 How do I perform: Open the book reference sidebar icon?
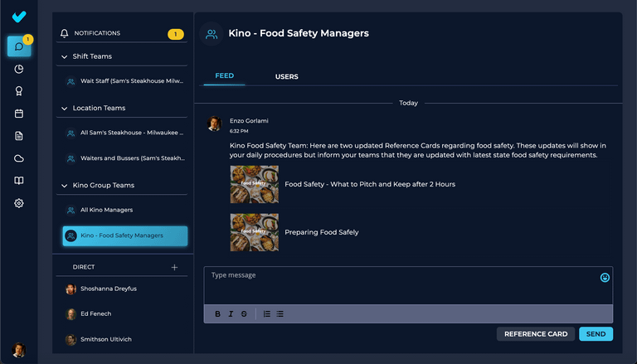click(x=19, y=181)
